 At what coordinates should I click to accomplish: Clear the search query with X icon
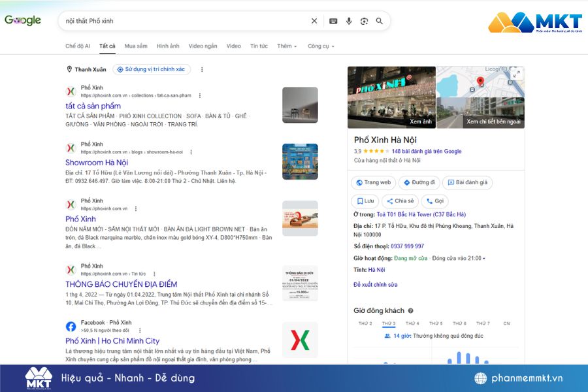pos(314,21)
